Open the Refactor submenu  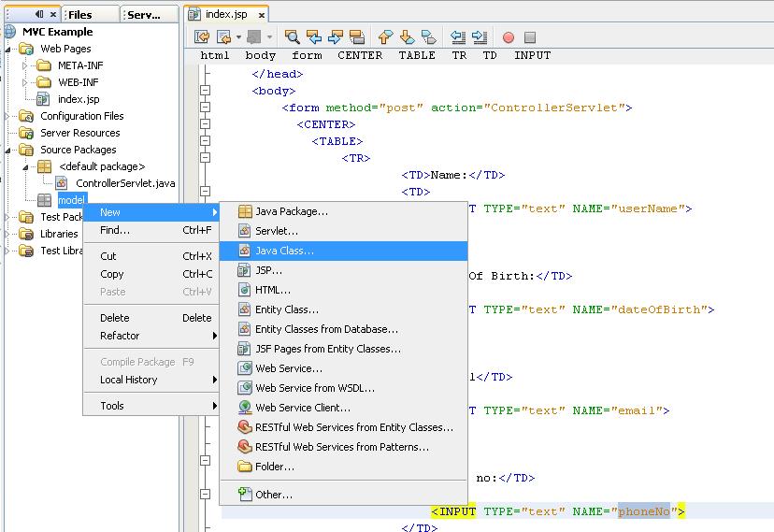(x=151, y=336)
